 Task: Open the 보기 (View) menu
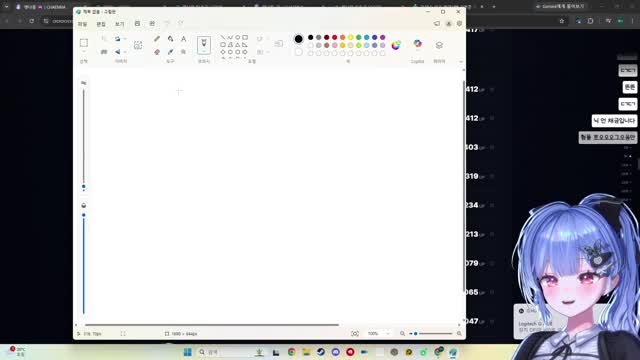(x=119, y=24)
